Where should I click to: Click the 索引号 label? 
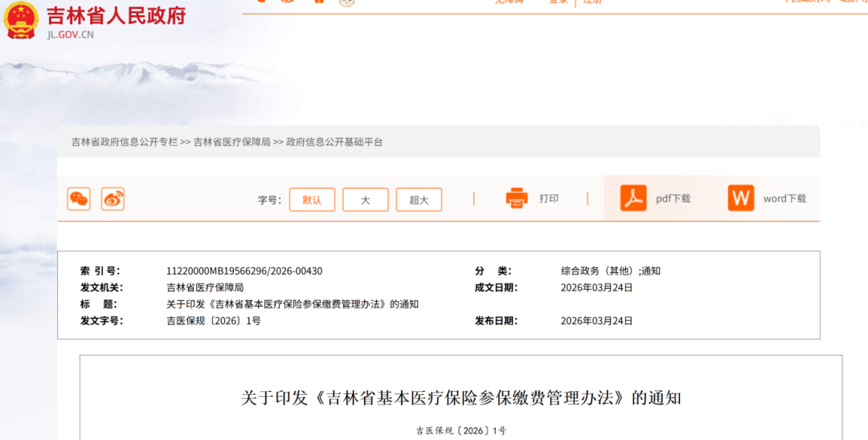(x=100, y=271)
